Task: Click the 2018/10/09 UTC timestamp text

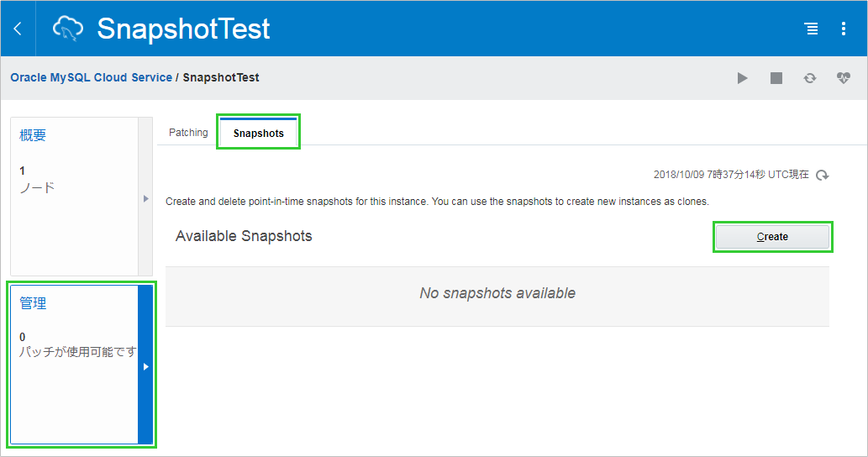Action: point(731,175)
